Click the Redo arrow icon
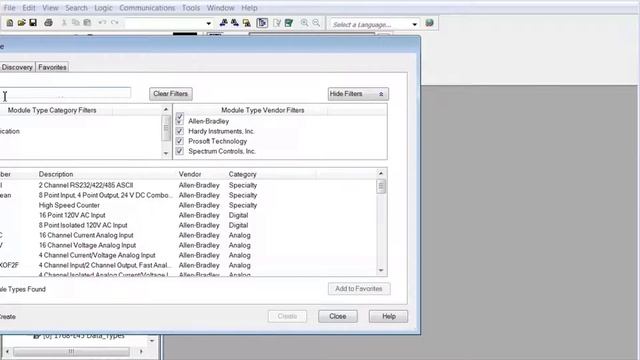The width and height of the screenshot is (640, 360). pyautogui.click(x=115, y=23)
